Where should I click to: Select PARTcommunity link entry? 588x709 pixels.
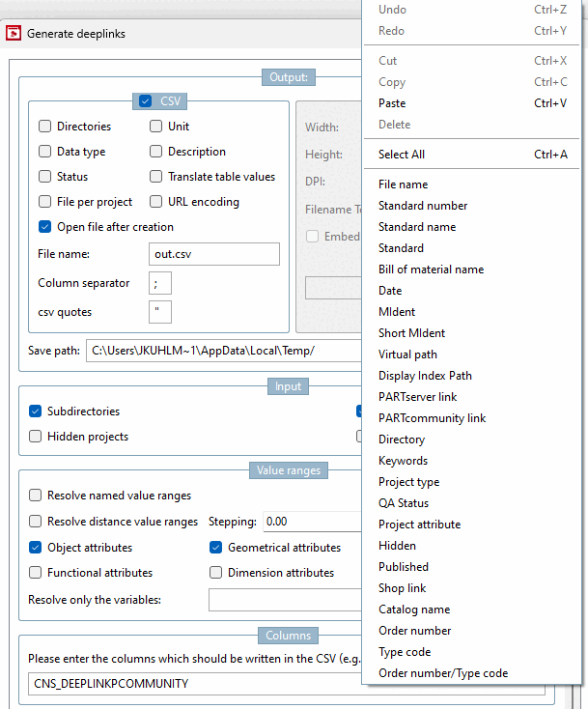click(x=472, y=418)
